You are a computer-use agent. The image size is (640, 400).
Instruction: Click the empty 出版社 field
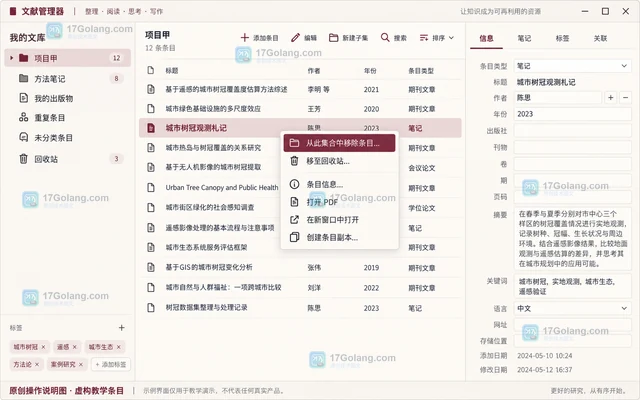(x=572, y=131)
